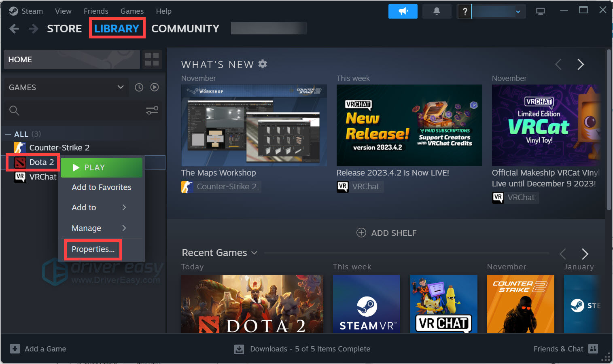Click the gear icon next to WHAT'S NEW
This screenshot has width=613, height=364.
(263, 64)
